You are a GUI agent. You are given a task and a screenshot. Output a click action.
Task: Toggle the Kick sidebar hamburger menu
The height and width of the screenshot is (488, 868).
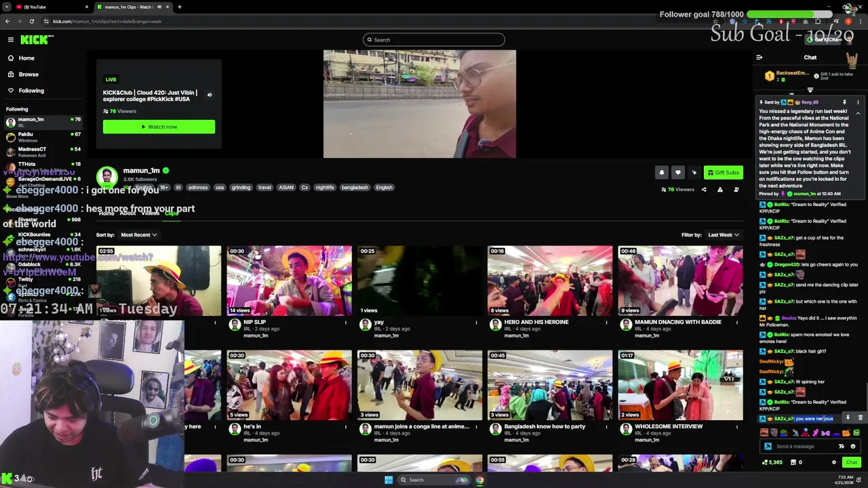click(11, 40)
